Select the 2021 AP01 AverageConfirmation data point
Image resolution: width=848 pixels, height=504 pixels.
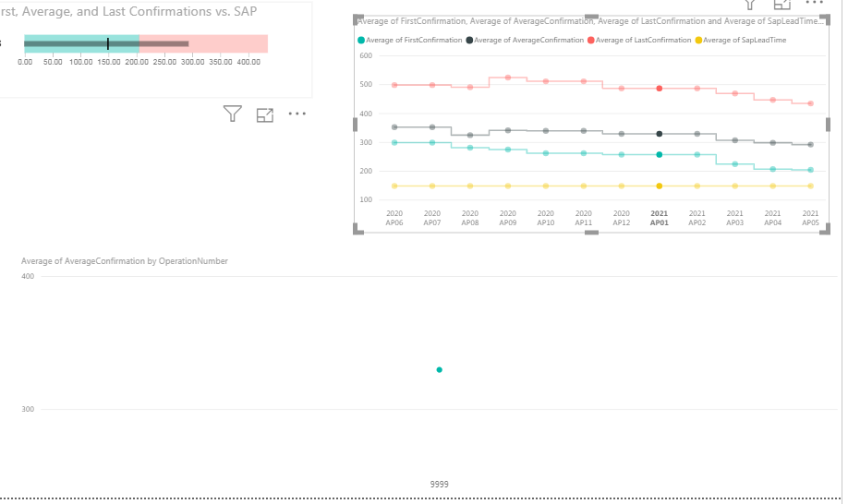(660, 134)
